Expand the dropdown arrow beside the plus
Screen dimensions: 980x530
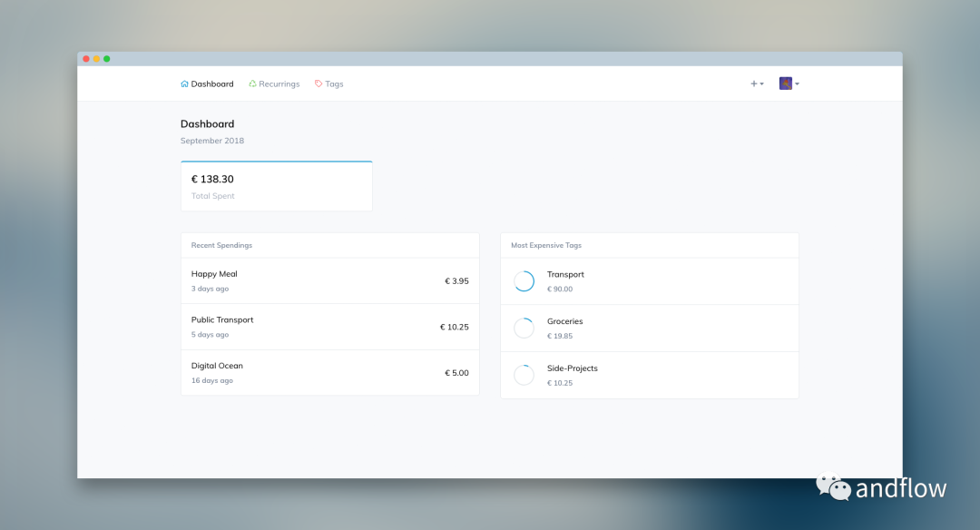click(762, 84)
